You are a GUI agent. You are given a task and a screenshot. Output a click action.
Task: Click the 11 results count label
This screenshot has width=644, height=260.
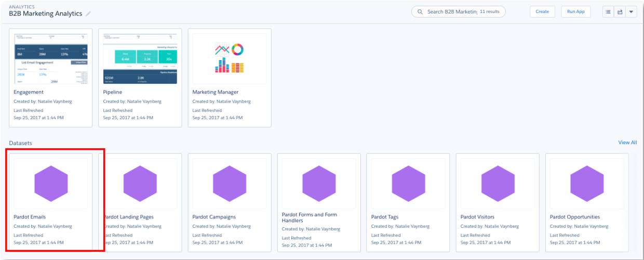click(490, 11)
